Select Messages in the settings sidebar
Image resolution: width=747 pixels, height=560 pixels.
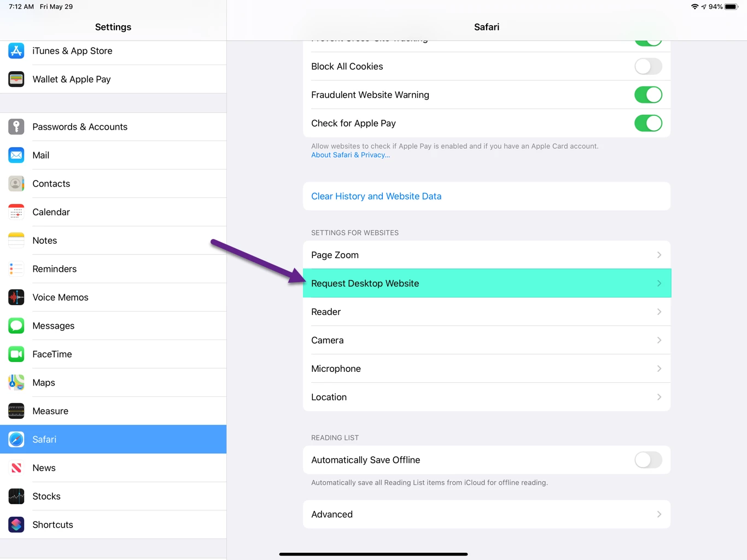click(x=113, y=326)
